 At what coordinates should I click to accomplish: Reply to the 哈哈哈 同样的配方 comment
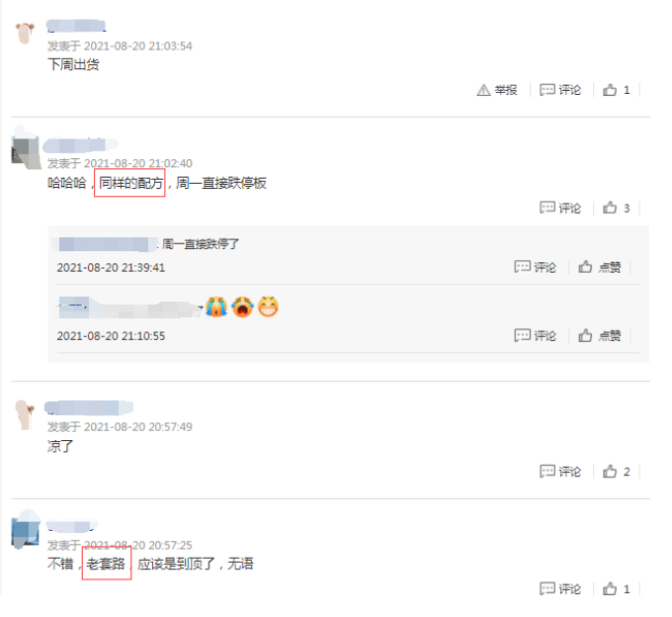pyautogui.click(x=560, y=208)
